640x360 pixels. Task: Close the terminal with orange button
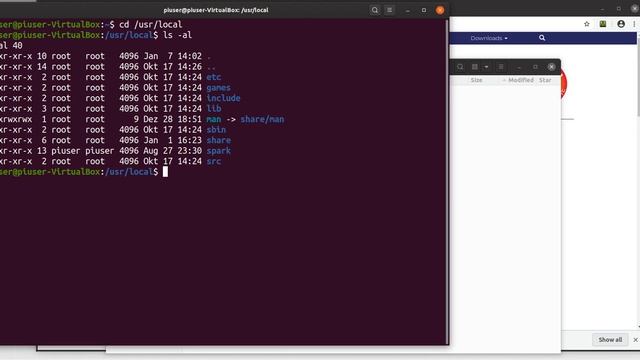tap(440, 10)
